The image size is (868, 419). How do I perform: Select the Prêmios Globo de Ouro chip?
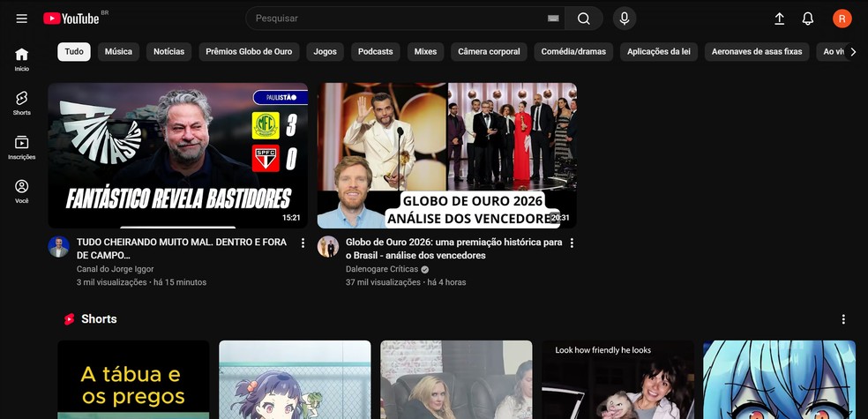coord(249,51)
